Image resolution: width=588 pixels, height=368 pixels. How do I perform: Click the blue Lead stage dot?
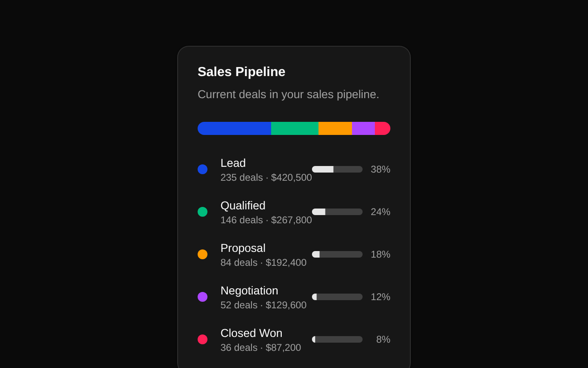coord(203,169)
